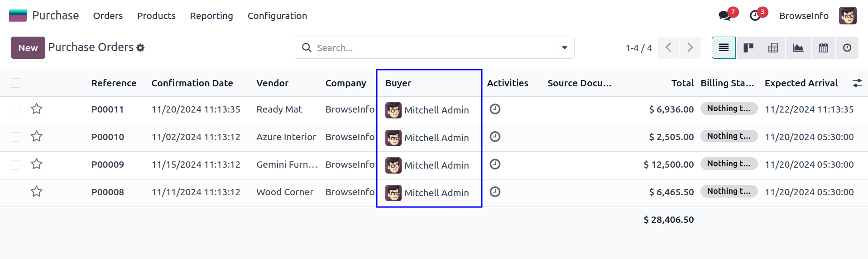The width and height of the screenshot is (868, 259).
Task: Open the activities clock notification icon
Action: click(x=755, y=16)
